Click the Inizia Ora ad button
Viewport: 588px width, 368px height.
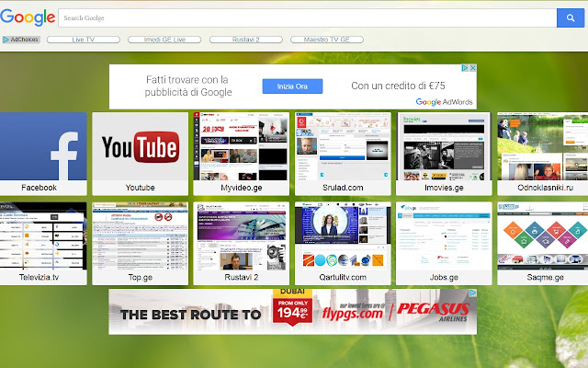coord(292,86)
